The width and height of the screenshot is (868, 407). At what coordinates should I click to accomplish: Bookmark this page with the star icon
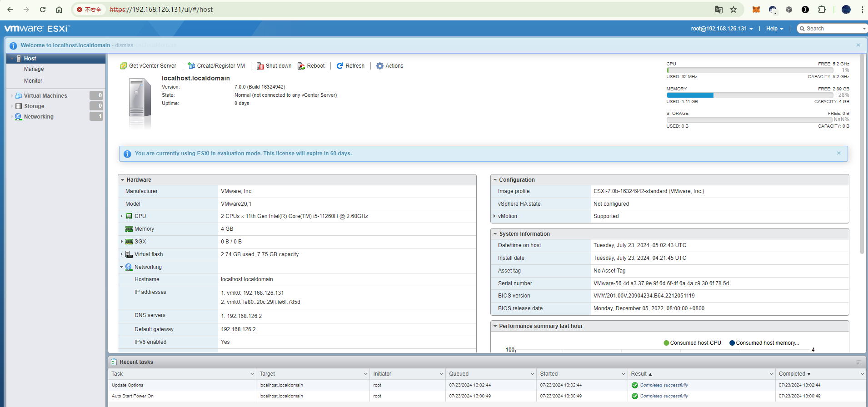point(733,10)
